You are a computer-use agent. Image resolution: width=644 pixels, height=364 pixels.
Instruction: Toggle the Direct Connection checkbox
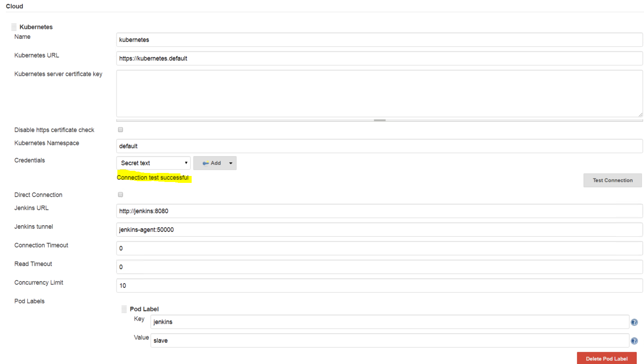[x=120, y=195]
